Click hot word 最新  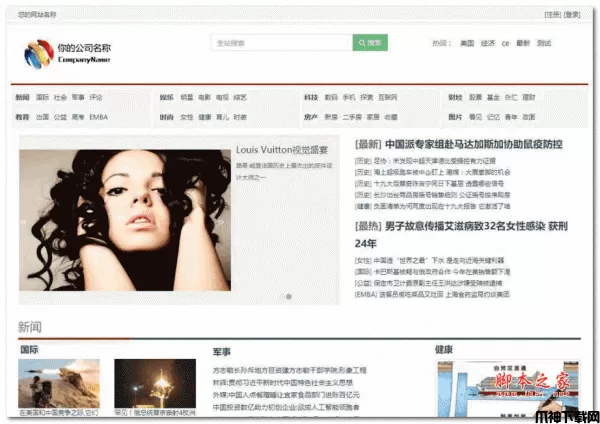[523, 43]
